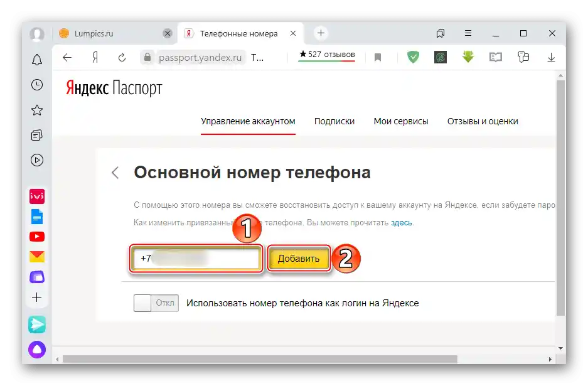Open Yandex home page Я button
The height and width of the screenshot is (386, 588).
pos(95,57)
